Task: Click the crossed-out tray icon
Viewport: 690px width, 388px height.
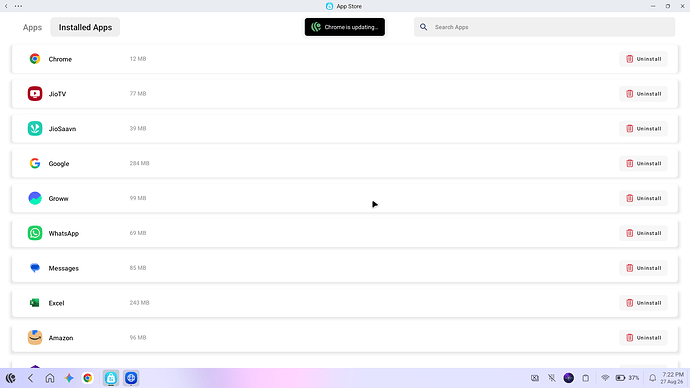Action: (x=551, y=378)
